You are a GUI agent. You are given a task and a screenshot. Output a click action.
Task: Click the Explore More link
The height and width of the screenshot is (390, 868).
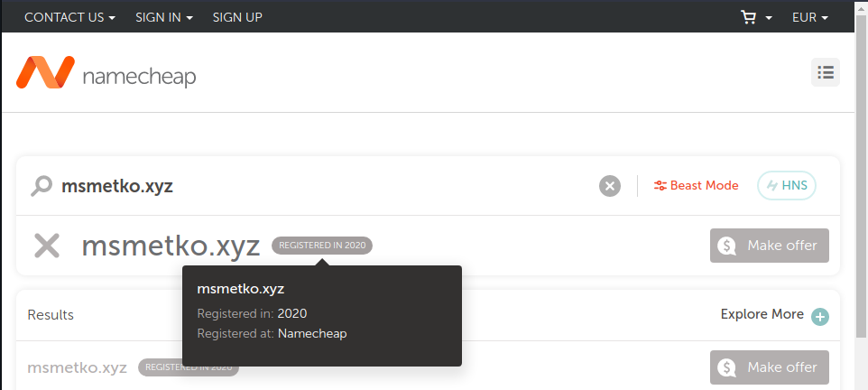point(762,315)
